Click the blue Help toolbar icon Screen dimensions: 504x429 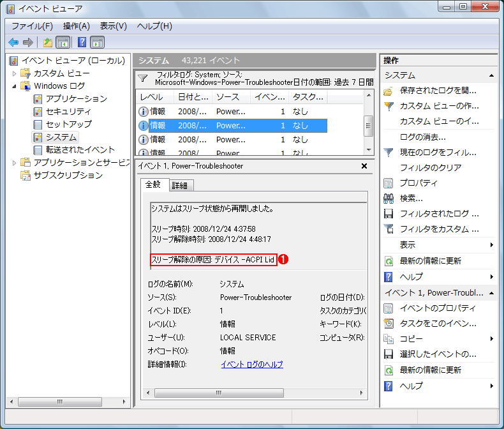(x=82, y=42)
